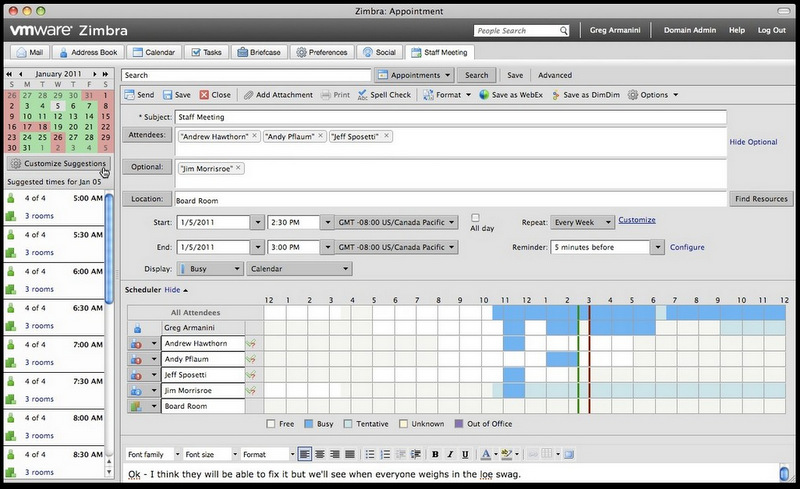Click Save as WebEx
800x489 pixels.
click(x=511, y=95)
